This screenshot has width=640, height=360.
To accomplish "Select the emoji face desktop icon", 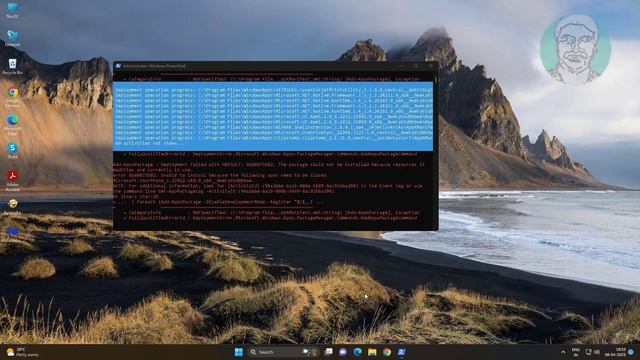I will [12, 207].
